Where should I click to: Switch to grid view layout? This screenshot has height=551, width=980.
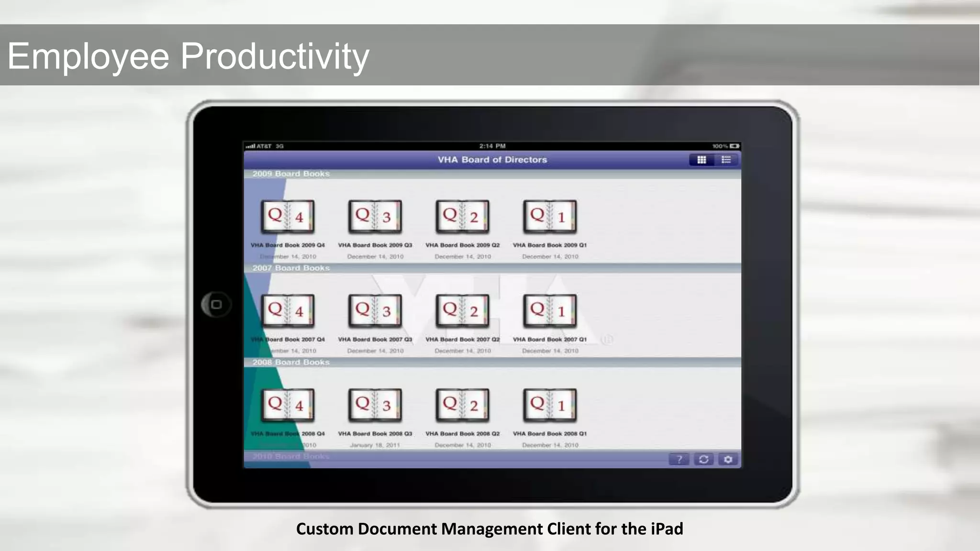[702, 160]
